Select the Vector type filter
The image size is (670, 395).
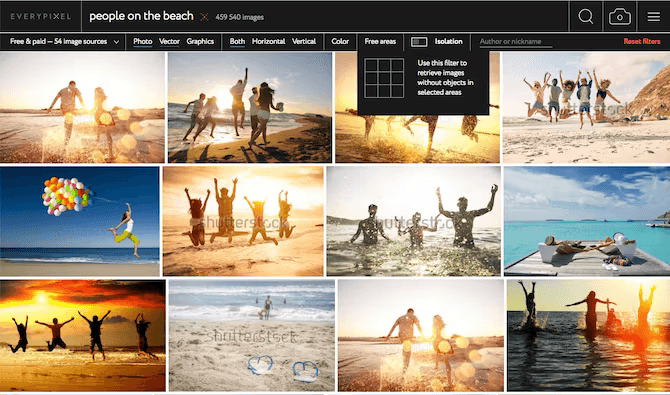click(169, 41)
